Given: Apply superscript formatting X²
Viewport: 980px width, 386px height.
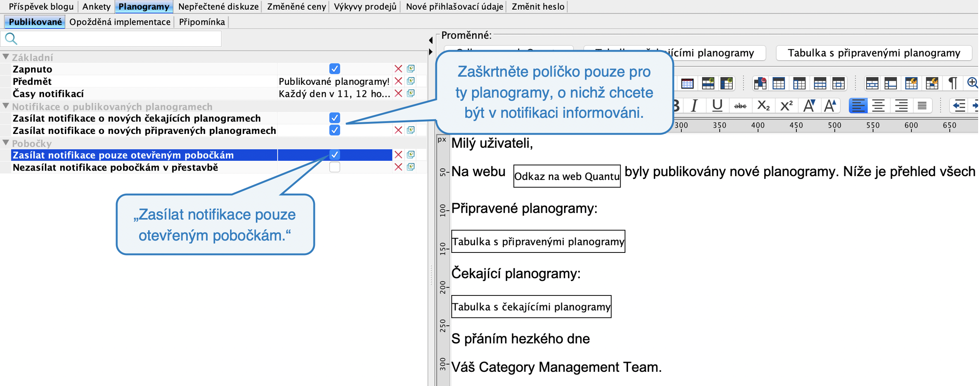Looking at the screenshot, I should tap(787, 105).
